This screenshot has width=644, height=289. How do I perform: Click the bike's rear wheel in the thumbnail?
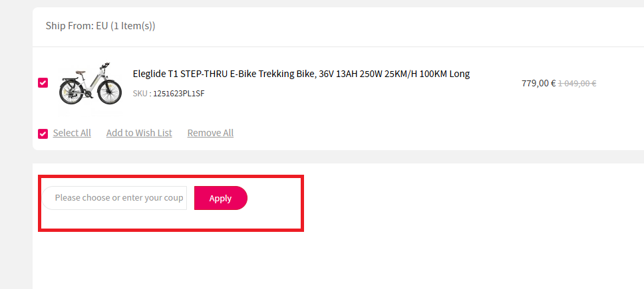[x=70, y=92]
